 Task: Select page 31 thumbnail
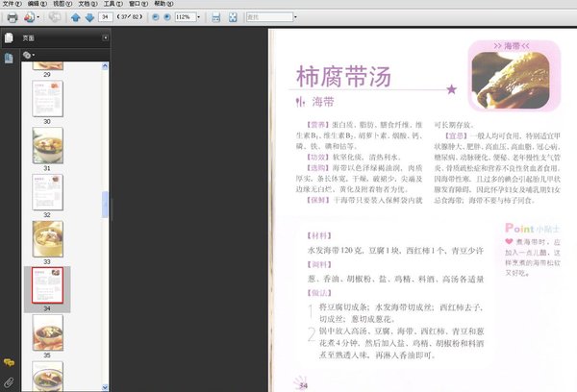point(47,145)
